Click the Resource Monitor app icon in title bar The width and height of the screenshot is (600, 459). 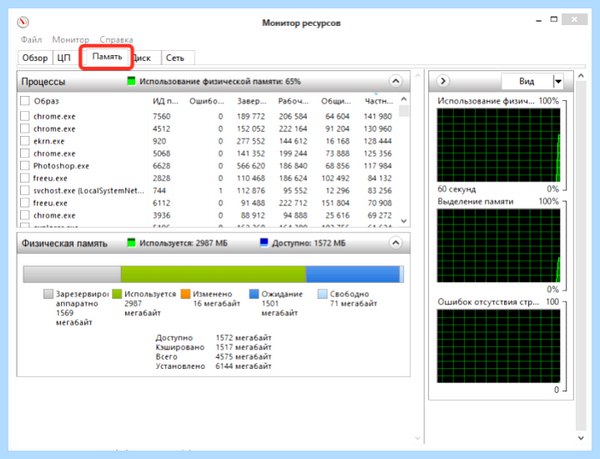pos(23,22)
